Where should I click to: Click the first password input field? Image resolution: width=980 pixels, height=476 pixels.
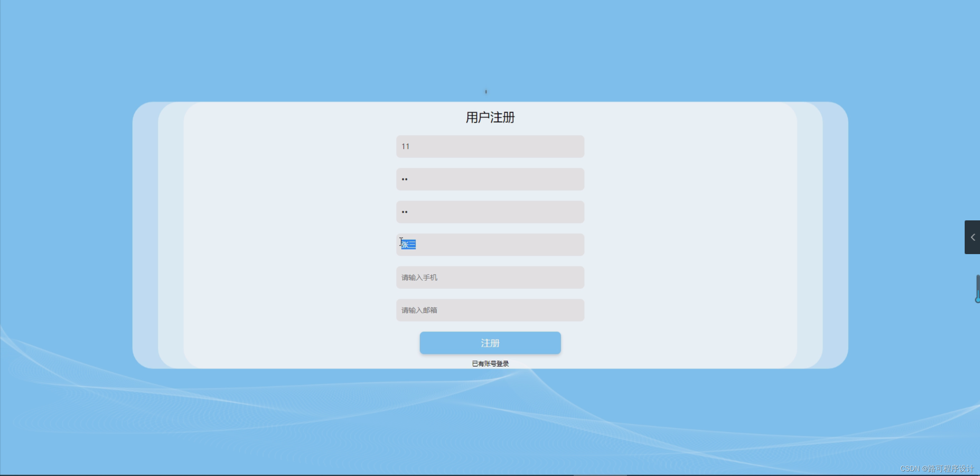coord(490,179)
